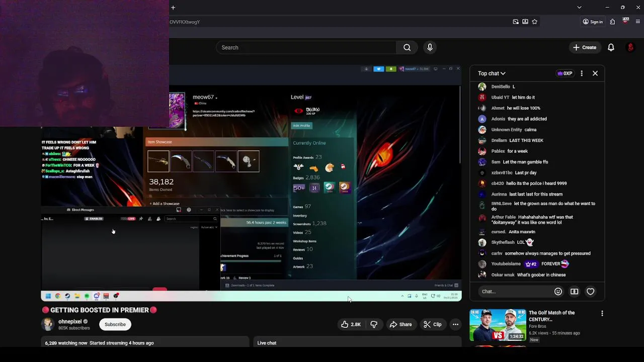Image resolution: width=644 pixels, height=362 pixels.
Task: Open the account avatar menu
Action: (630, 47)
